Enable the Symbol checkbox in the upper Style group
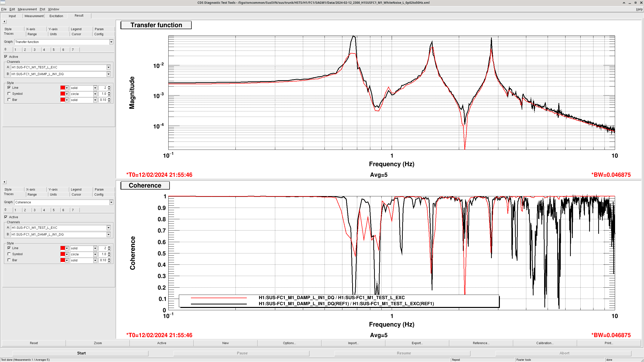The height and width of the screenshot is (362, 644). [9, 94]
